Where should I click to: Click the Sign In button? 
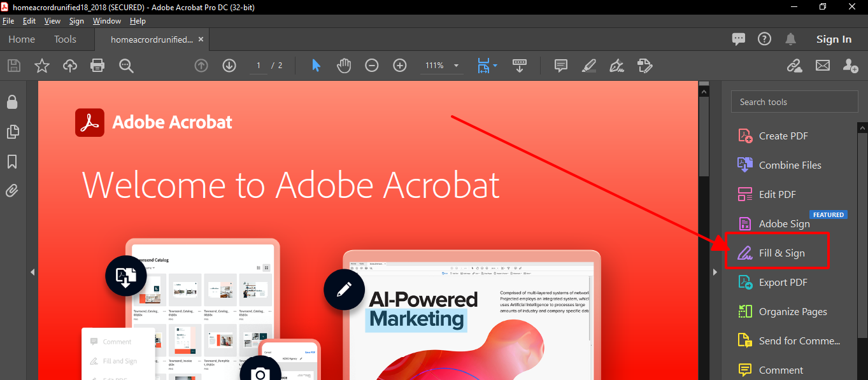(x=834, y=39)
